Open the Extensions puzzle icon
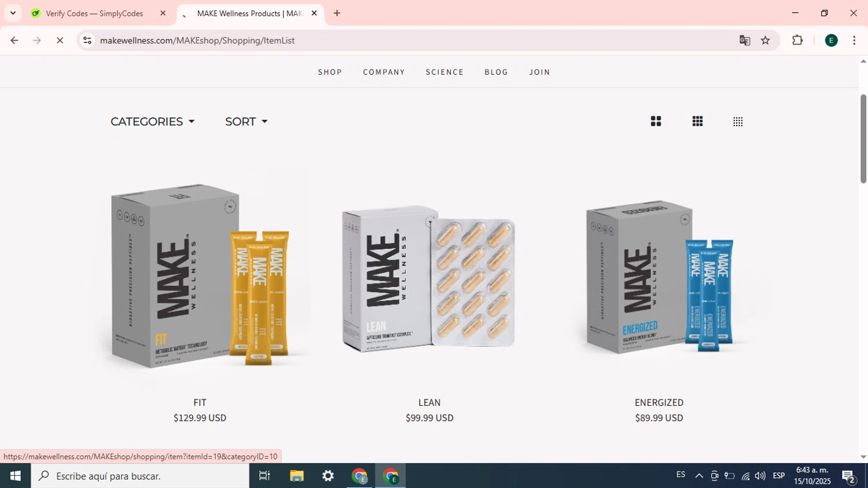Image resolution: width=868 pixels, height=488 pixels. [x=797, y=41]
